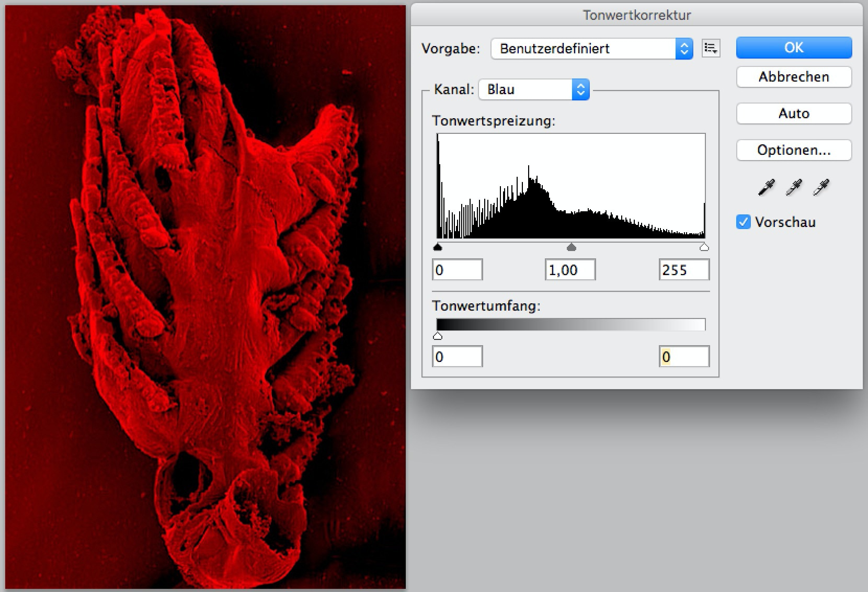Click the output levels slider handle
Viewport: 868px width, 592px height.
coord(438,336)
